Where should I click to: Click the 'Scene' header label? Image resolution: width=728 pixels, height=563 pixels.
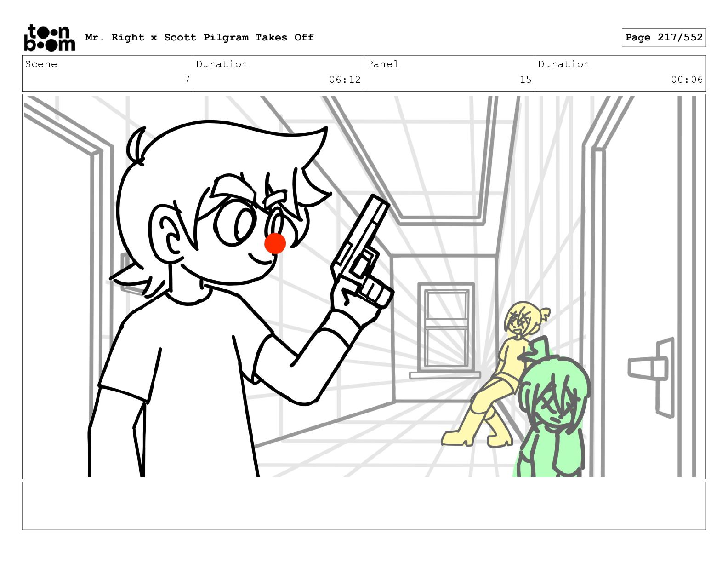[41, 64]
